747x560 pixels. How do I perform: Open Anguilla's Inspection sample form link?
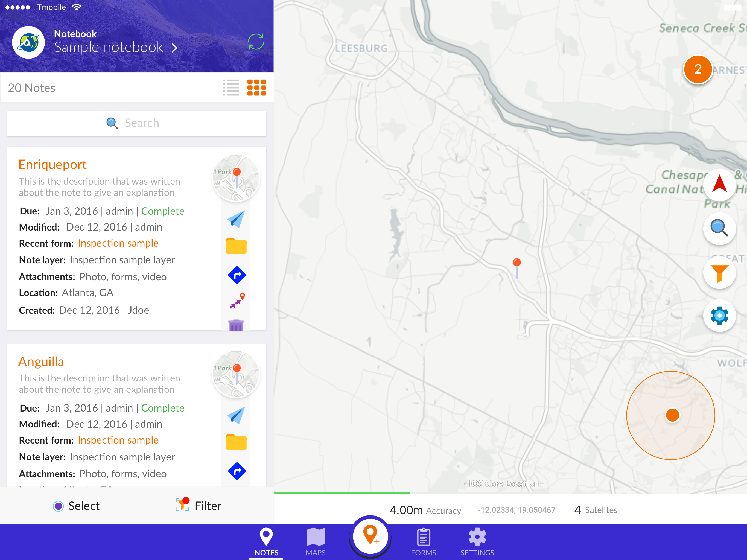pyautogui.click(x=118, y=440)
